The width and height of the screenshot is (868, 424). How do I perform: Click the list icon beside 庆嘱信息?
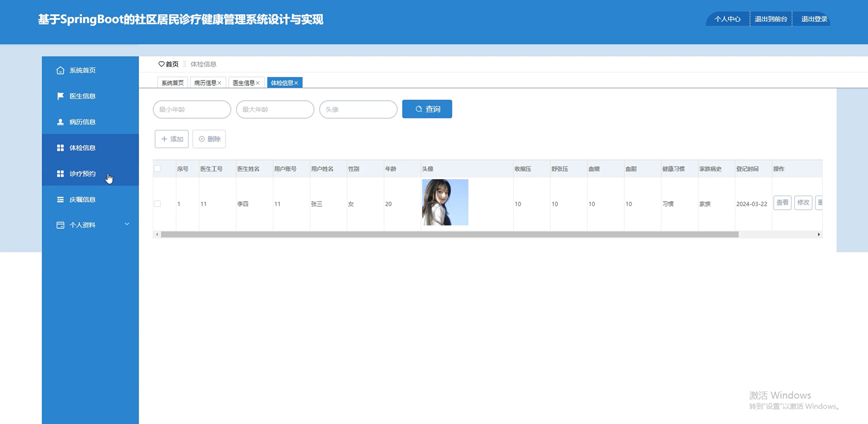[60, 199]
